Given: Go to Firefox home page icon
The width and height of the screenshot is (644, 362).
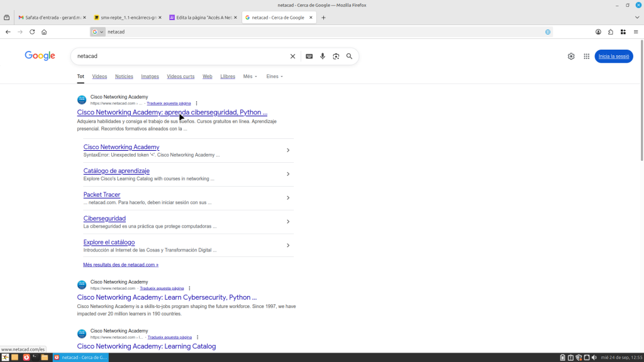Looking at the screenshot, I should pyautogui.click(x=44, y=32).
